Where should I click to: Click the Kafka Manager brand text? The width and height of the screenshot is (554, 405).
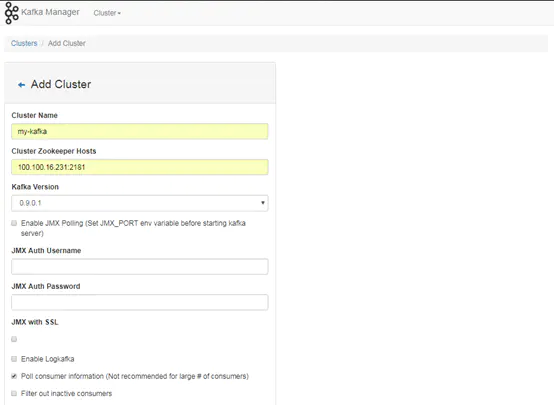(x=50, y=12)
